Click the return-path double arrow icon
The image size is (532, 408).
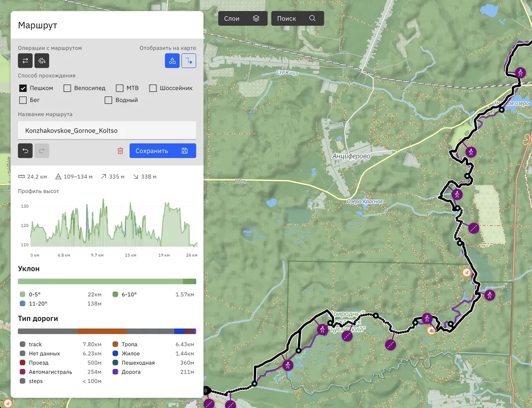tap(42, 61)
